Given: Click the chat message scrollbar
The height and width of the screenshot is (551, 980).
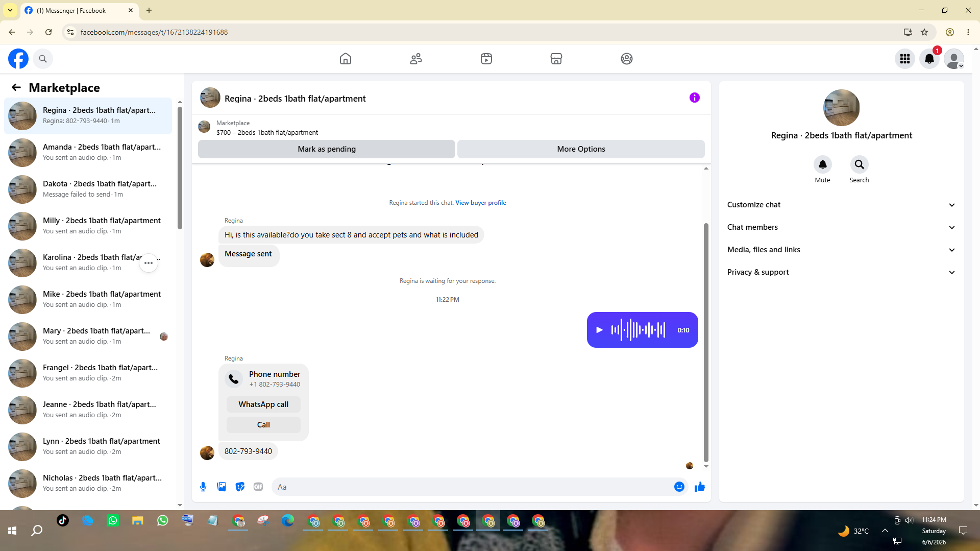Looking at the screenshot, I should (706, 342).
